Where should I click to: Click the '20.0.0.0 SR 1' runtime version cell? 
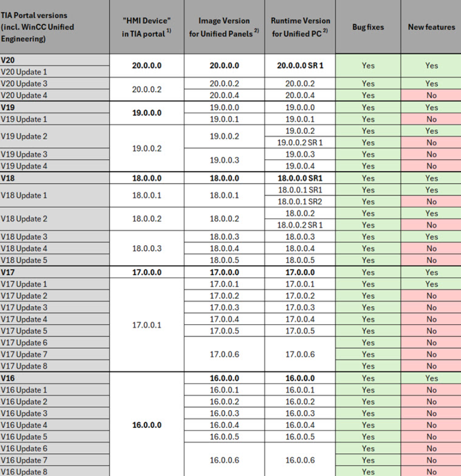(x=300, y=65)
